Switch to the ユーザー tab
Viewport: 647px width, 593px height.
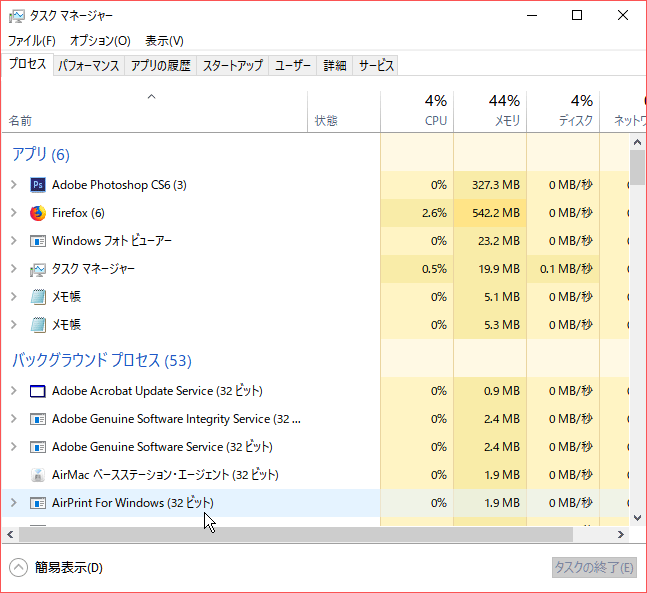click(x=293, y=66)
